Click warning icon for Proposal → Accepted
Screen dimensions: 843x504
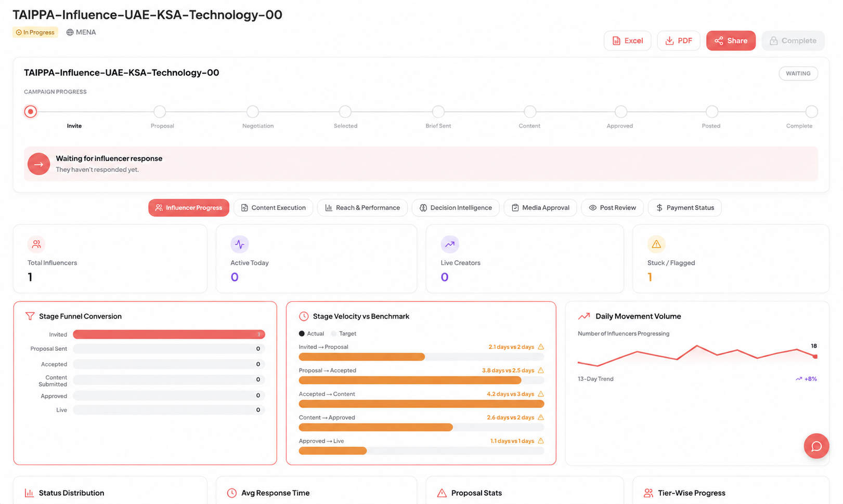(541, 370)
